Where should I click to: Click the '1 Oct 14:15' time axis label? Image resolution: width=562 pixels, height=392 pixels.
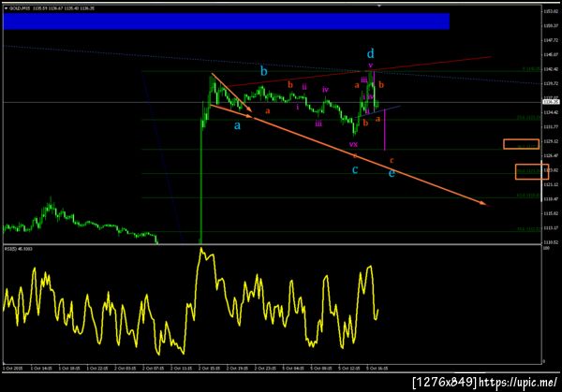point(41,368)
